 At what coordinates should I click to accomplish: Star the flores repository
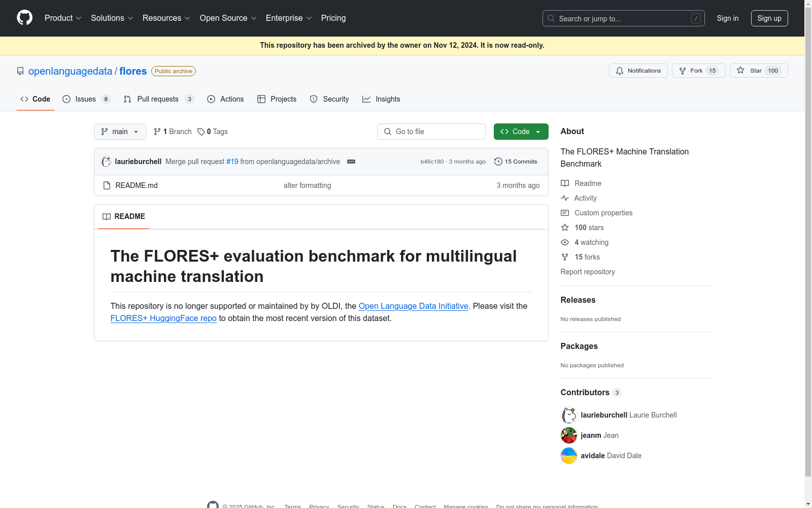coord(759,71)
